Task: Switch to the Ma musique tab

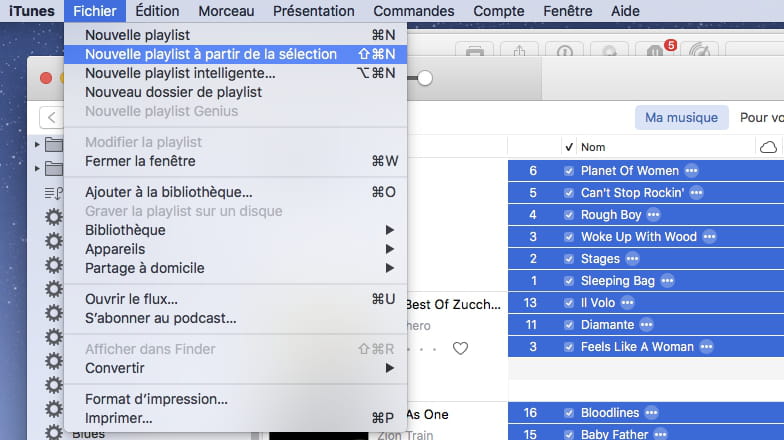Action: tap(681, 118)
